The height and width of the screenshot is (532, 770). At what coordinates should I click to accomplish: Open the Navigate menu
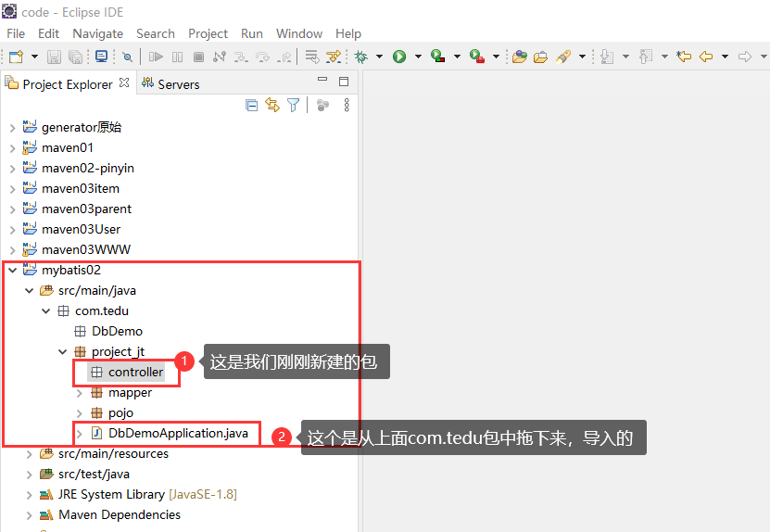pyautogui.click(x=97, y=33)
